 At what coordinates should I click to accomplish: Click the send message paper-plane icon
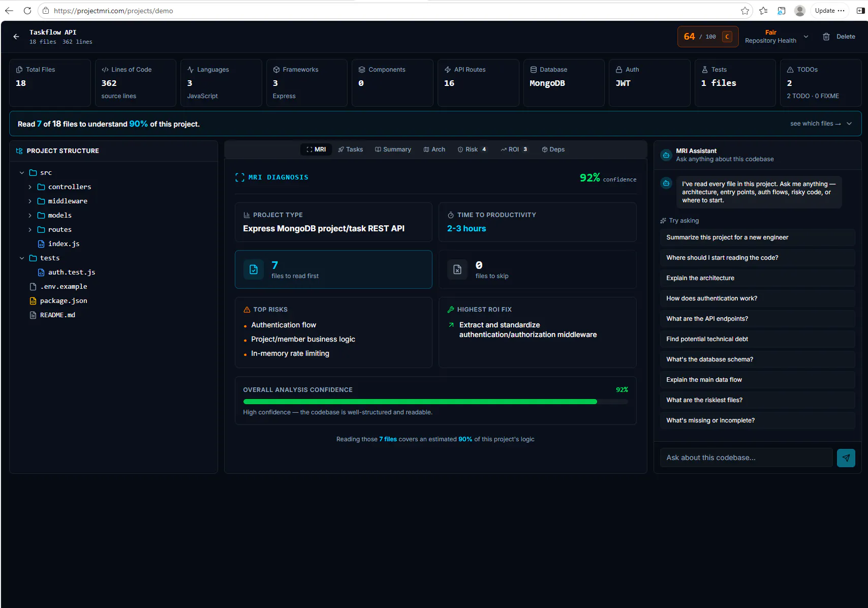tap(846, 458)
